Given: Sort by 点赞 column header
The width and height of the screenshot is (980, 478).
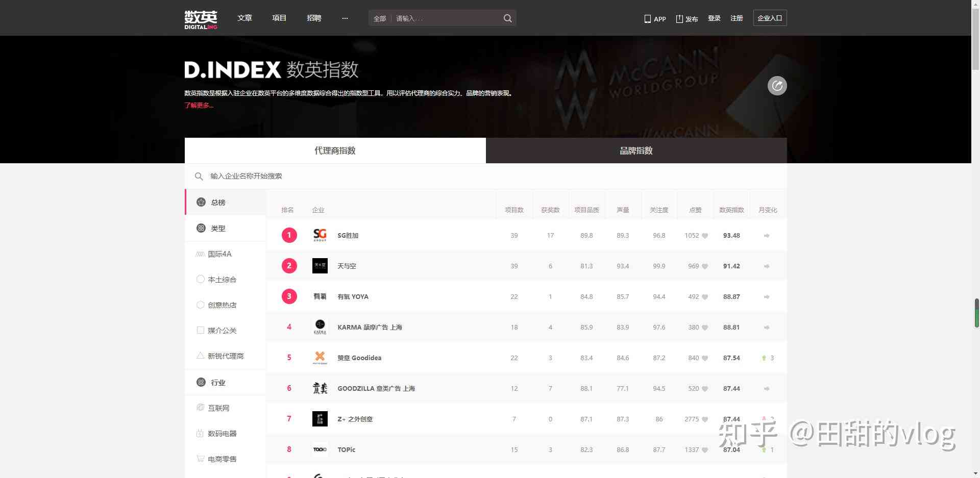Looking at the screenshot, I should pos(695,210).
